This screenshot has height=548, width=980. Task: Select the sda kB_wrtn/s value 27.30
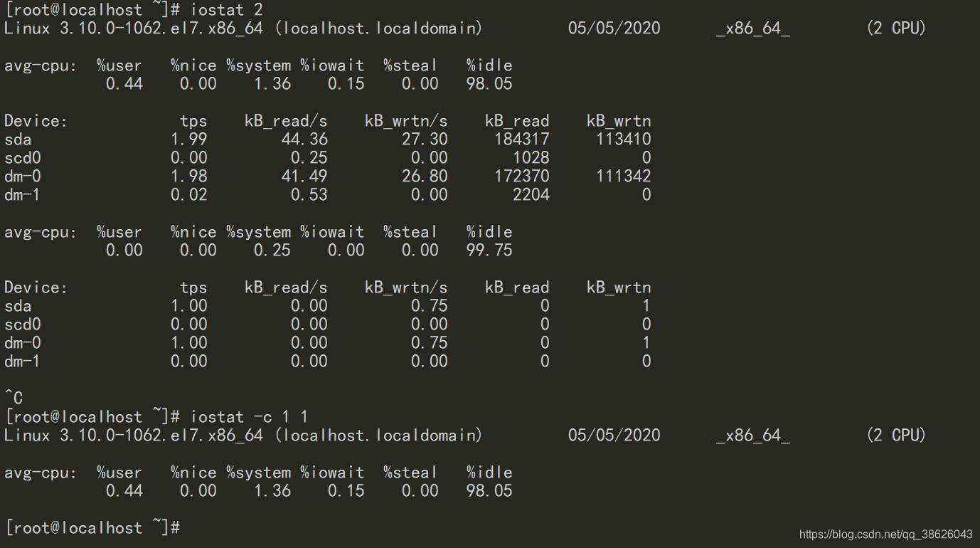coord(425,139)
